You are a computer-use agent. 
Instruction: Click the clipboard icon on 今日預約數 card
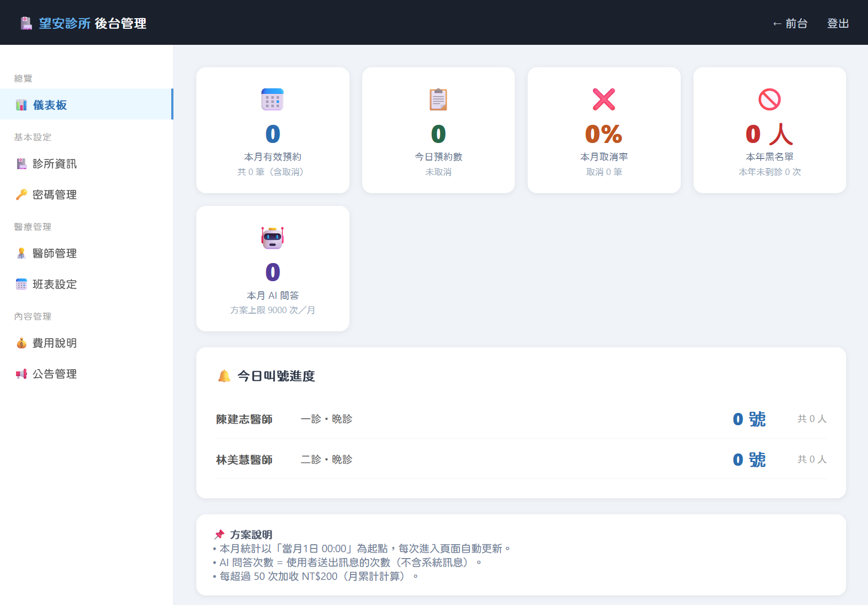pos(438,99)
